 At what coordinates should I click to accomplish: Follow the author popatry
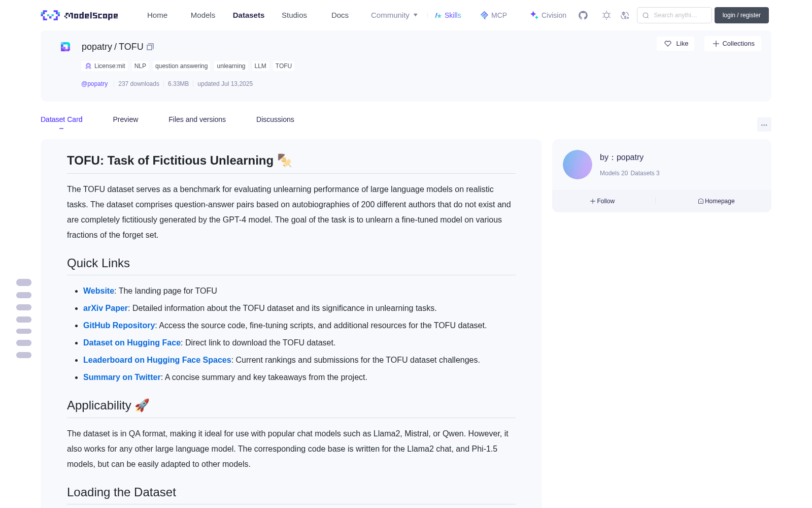pos(602,201)
